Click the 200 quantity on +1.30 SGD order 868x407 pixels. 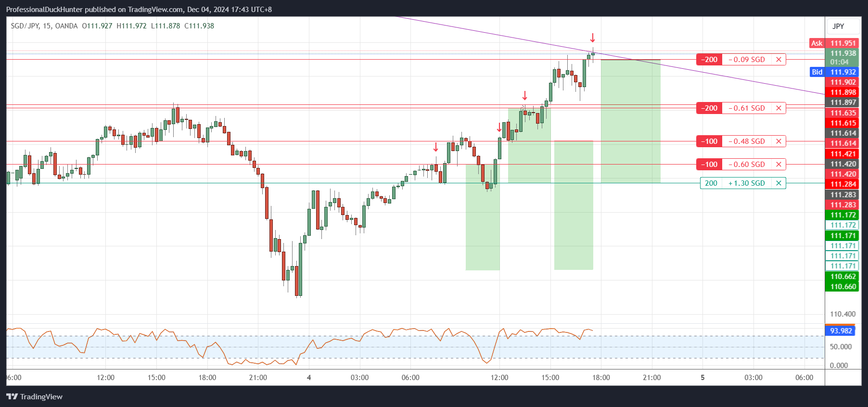(x=711, y=183)
